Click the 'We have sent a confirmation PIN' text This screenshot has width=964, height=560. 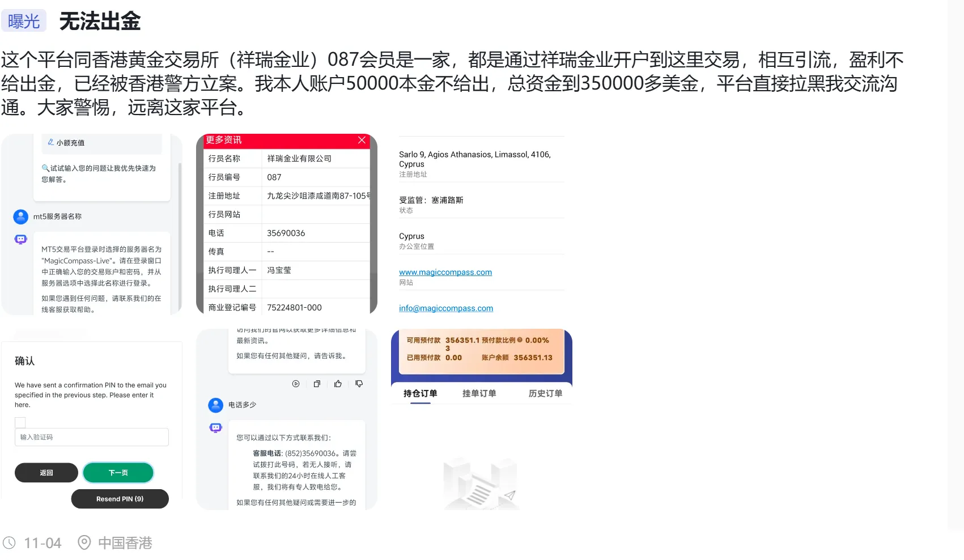[91, 395]
